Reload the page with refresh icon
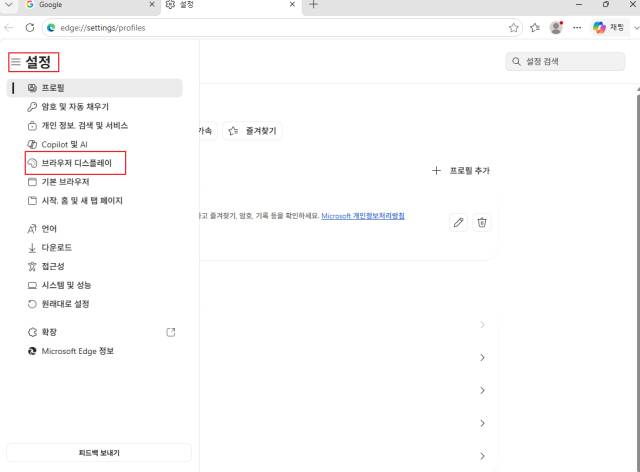The width and height of the screenshot is (640, 472). coord(30,28)
